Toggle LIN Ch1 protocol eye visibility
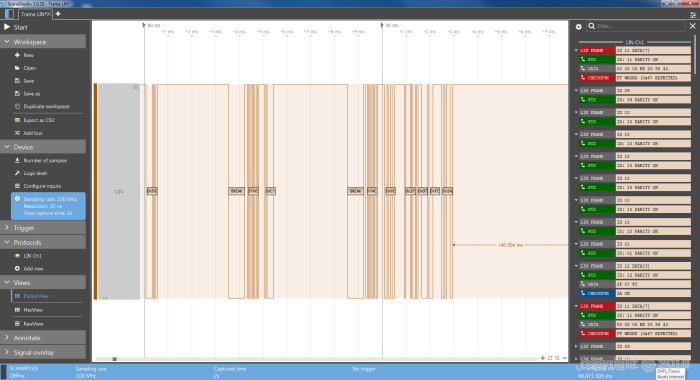The image size is (700, 380). [x=17, y=256]
